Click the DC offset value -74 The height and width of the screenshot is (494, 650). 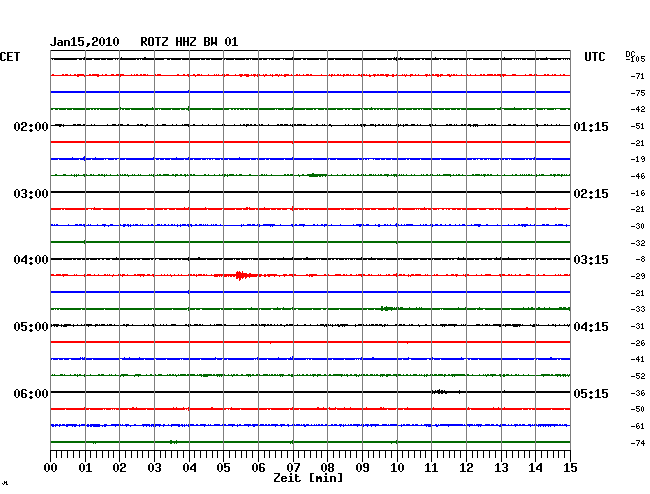638,443
